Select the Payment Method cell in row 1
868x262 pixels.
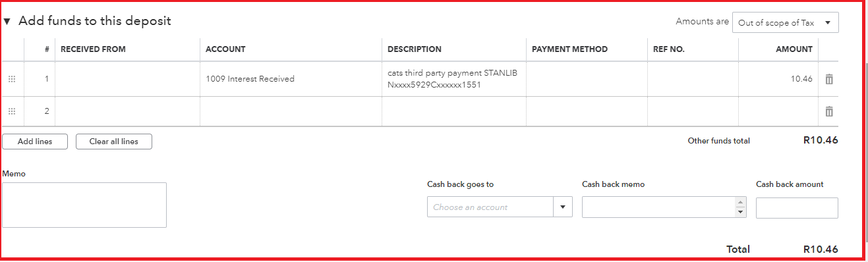[587, 79]
